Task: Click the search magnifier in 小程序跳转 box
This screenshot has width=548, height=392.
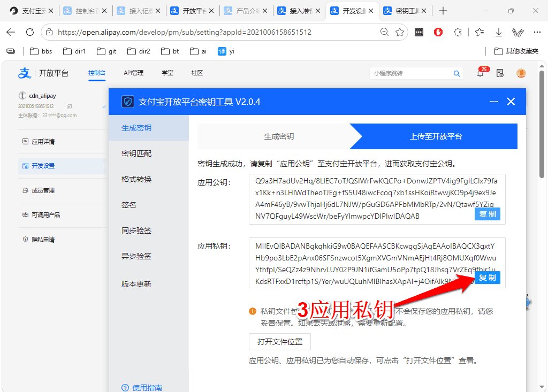Action: point(456,73)
